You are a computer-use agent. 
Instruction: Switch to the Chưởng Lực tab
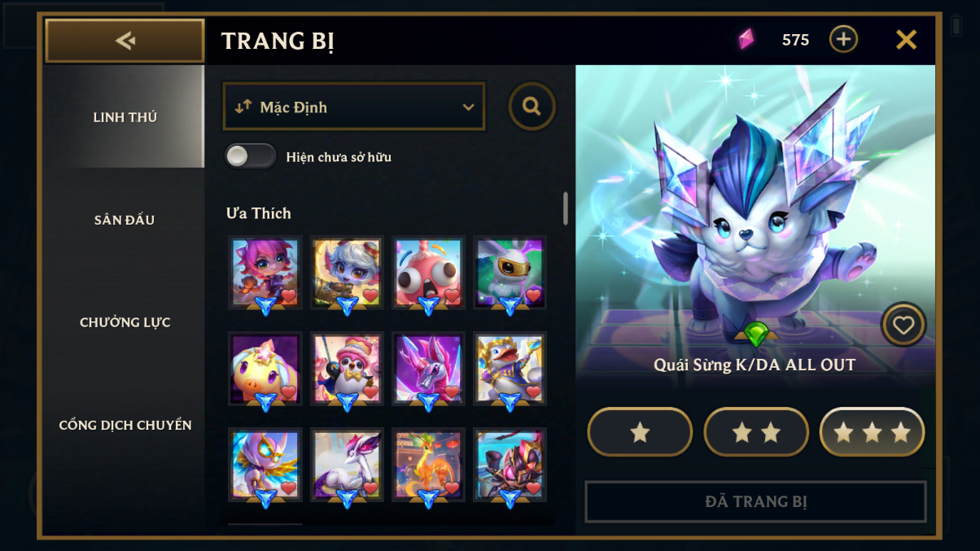click(x=125, y=322)
